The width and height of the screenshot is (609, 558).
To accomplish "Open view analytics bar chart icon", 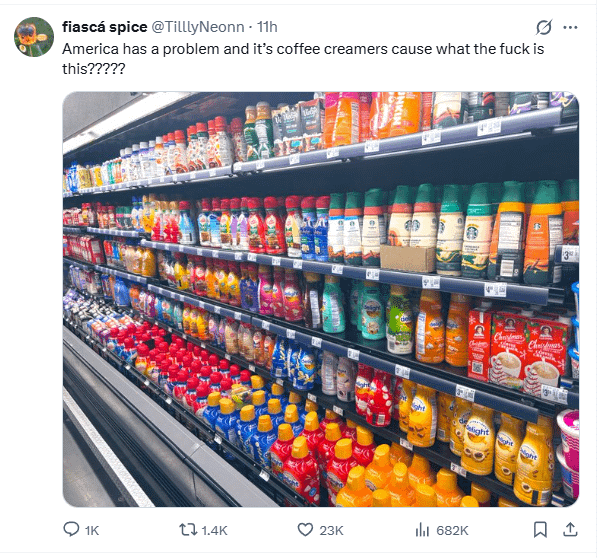I will point(422,530).
